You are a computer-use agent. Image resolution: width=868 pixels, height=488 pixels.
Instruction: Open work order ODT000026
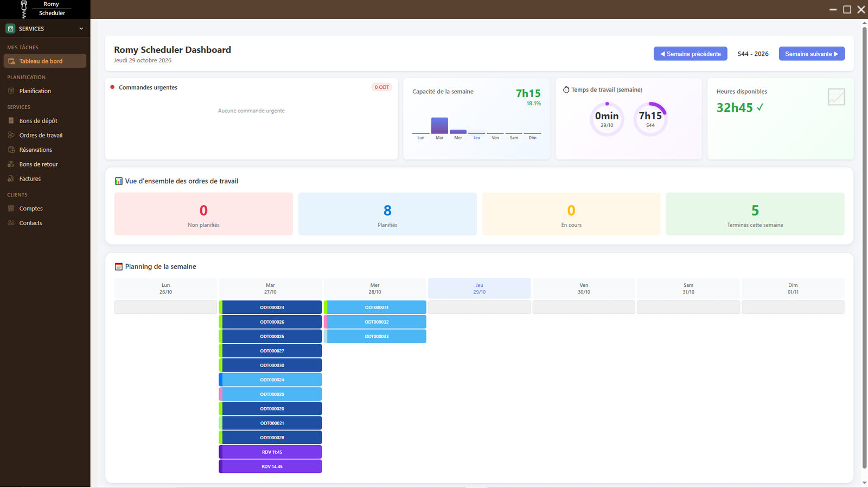[270, 322]
